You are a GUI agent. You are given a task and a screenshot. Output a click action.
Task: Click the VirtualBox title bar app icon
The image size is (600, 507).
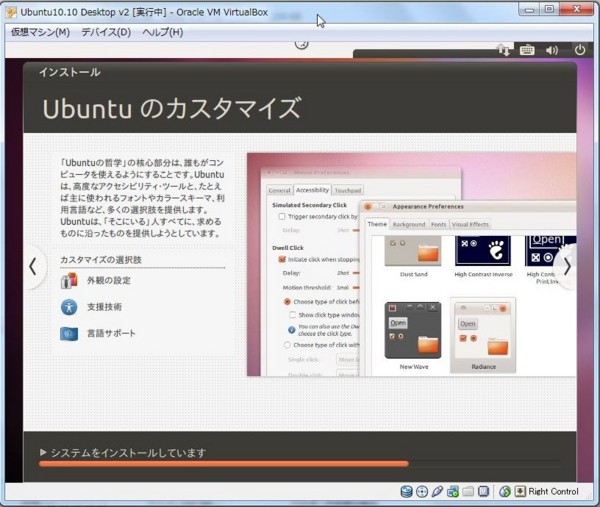tap(11, 12)
